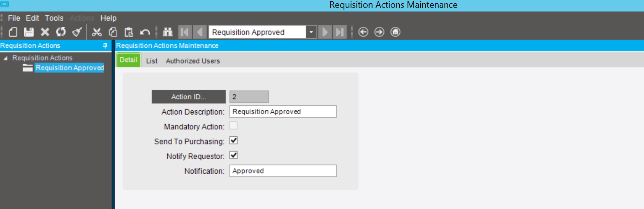Open the Tools menu
Screen dimensions: 644x209
click(x=54, y=18)
